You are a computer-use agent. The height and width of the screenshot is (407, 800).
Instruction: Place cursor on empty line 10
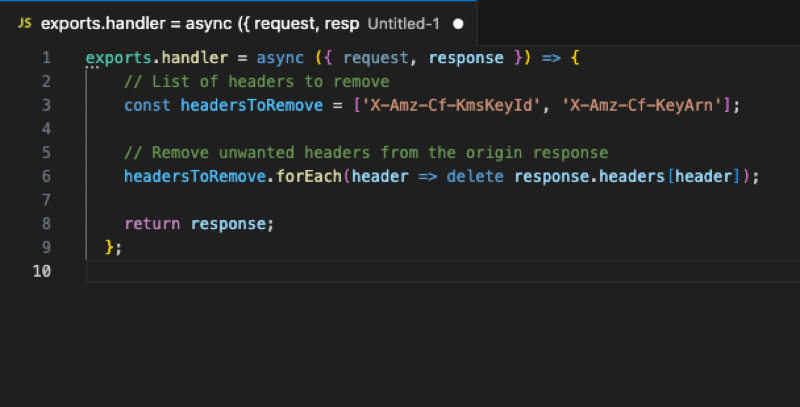(x=443, y=271)
